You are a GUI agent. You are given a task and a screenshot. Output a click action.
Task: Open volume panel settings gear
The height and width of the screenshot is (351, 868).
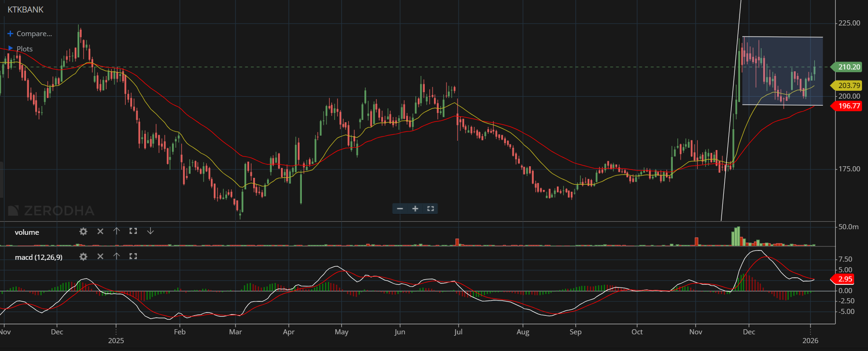[x=83, y=232]
